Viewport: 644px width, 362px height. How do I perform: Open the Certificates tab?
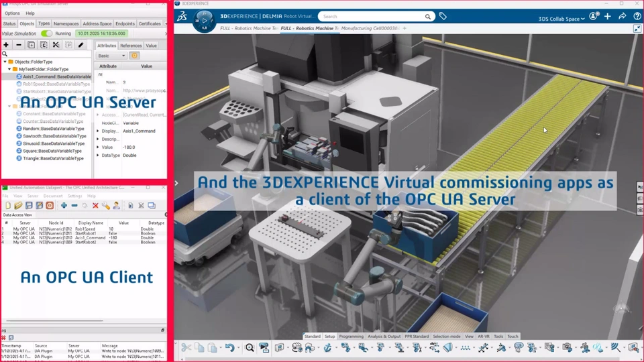150,23
